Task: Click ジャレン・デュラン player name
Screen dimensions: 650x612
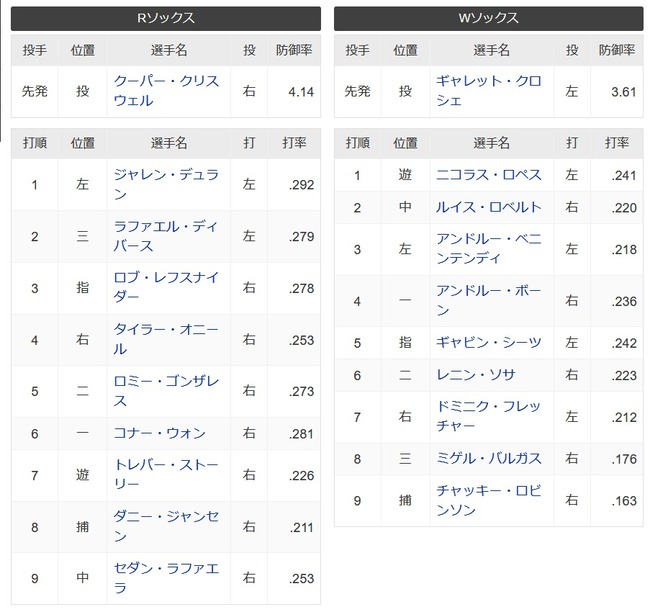Action: tap(166, 184)
